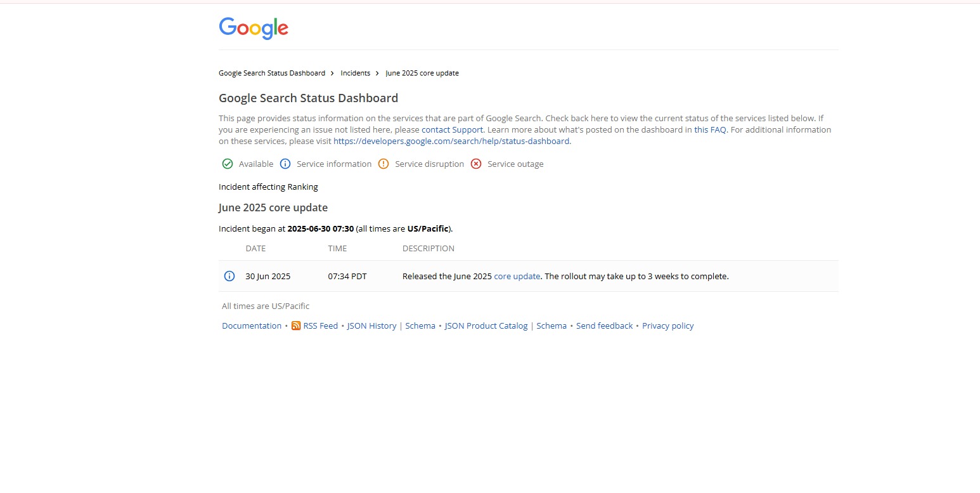
Task: Open the contact Support link
Action: (453, 129)
